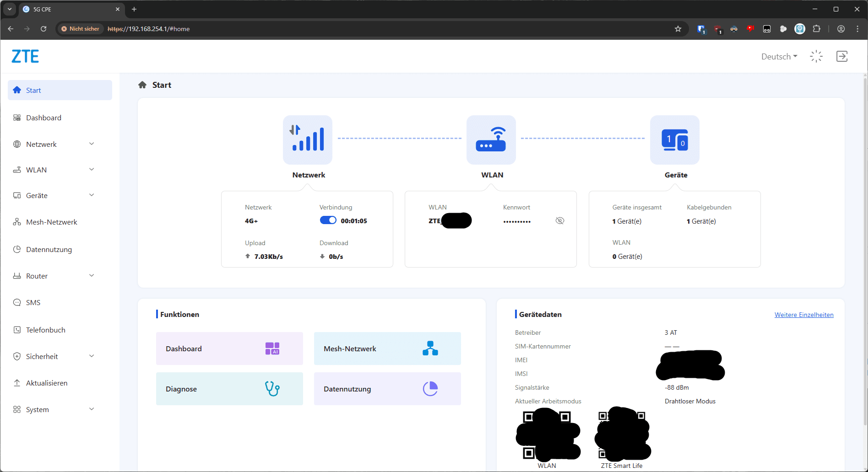The image size is (868, 472).
Task: Open the Dashboard function card
Action: pos(229,349)
